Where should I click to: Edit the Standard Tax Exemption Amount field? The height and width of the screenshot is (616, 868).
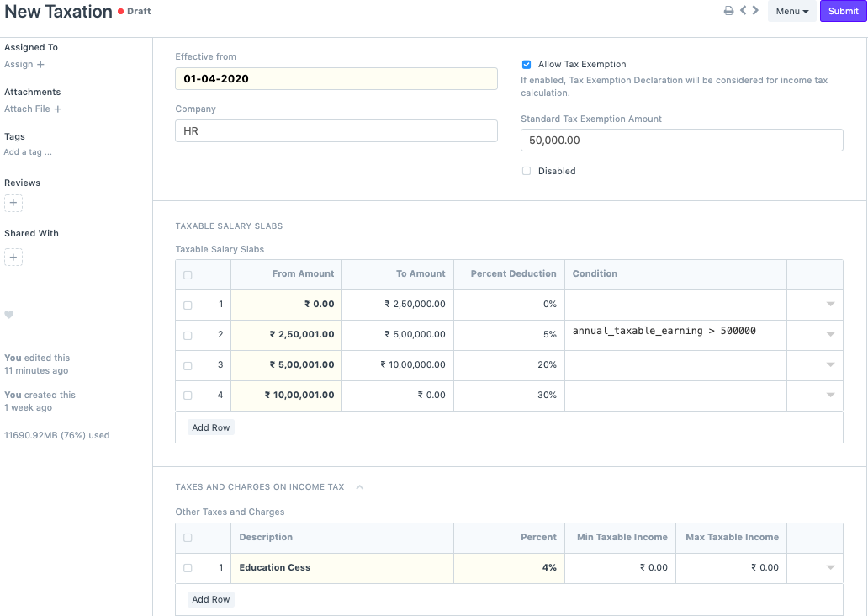pos(681,141)
